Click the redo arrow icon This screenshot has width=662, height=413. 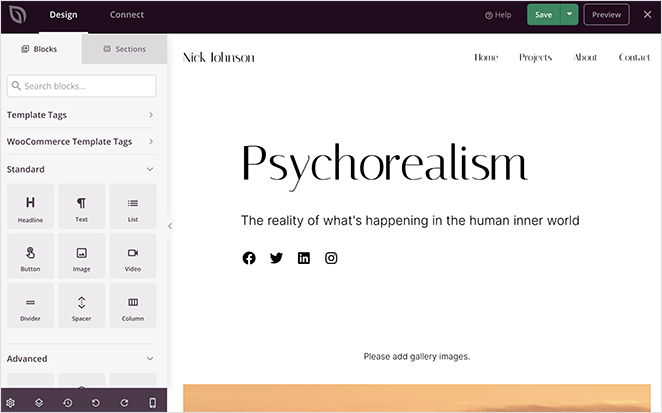(124, 402)
